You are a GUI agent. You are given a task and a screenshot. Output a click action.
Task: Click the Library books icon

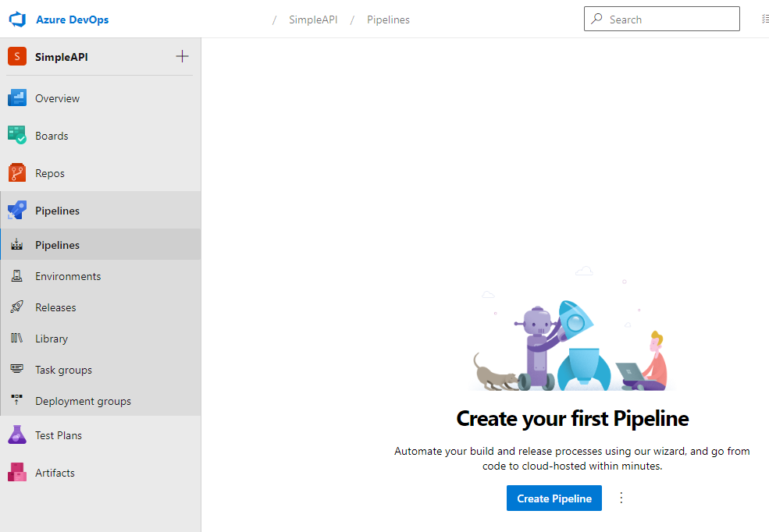(x=16, y=338)
